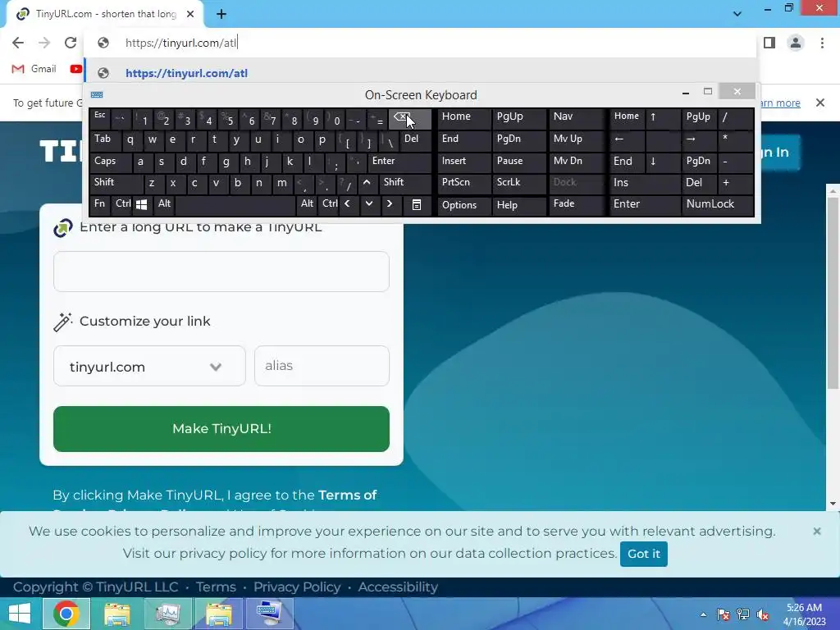Viewport: 840px width, 630px height.
Task: Toggle the right Shift key
Action: click(x=405, y=183)
